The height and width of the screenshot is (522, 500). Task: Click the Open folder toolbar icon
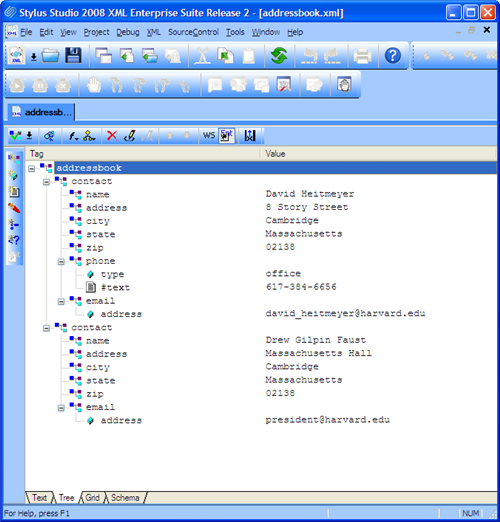tap(50, 56)
